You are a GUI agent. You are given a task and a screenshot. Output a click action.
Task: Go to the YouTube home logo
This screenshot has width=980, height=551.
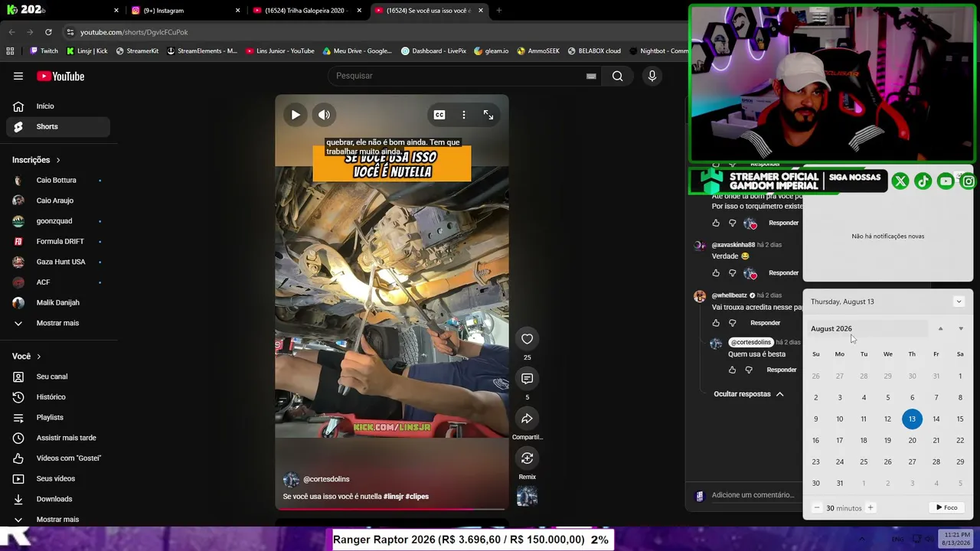(x=60, y=76)
